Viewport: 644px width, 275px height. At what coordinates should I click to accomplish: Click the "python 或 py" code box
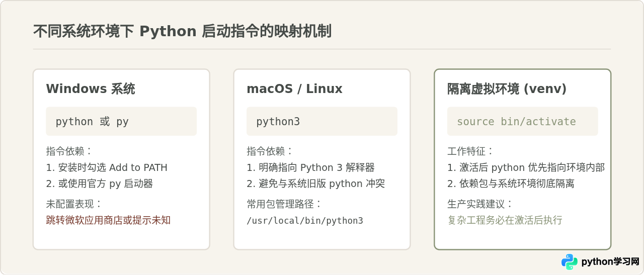pos(121,121)
